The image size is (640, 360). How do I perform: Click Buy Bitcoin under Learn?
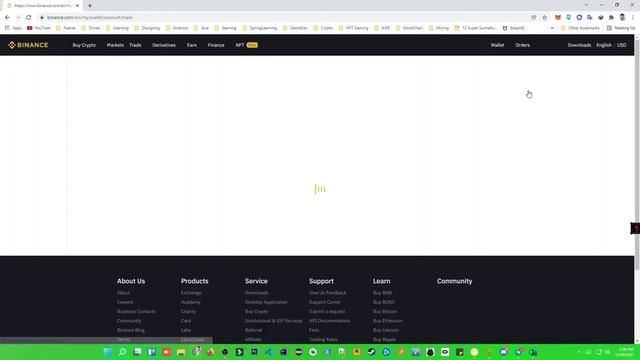pyautogui.click(x=385, y=312)
